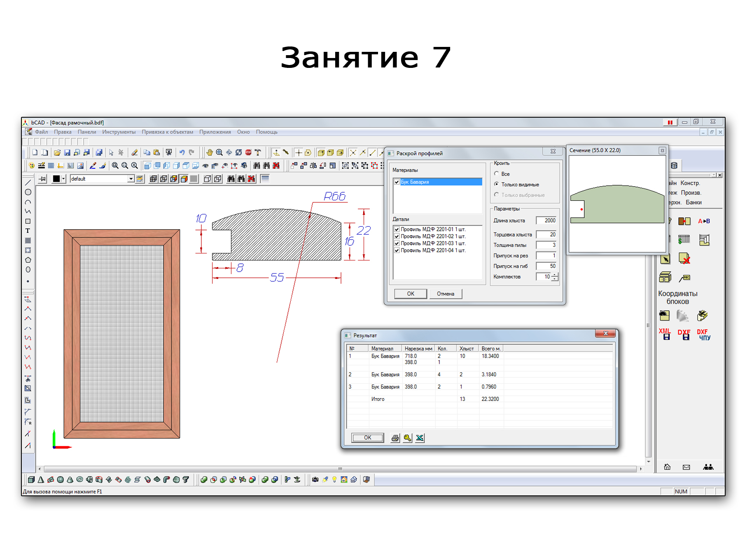Click Отмена in Раскрой профилей dialog

click(446, 294)
